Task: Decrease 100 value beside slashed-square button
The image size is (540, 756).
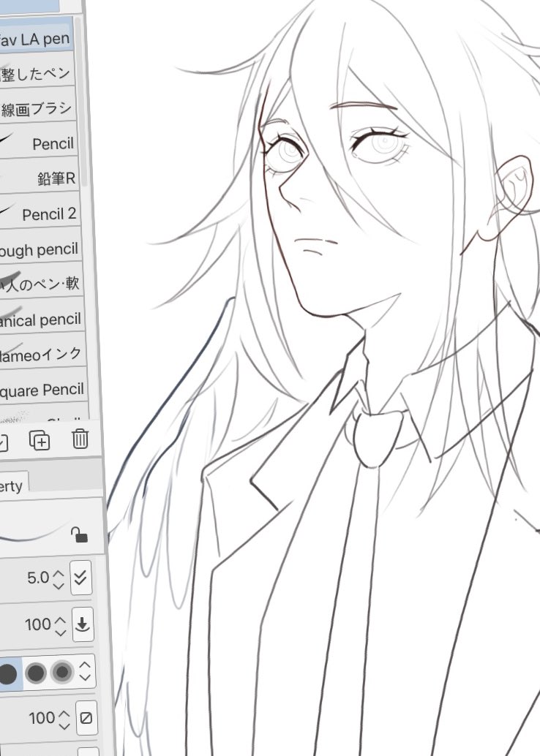Action: pyautogui.click(x=64, y=726)
